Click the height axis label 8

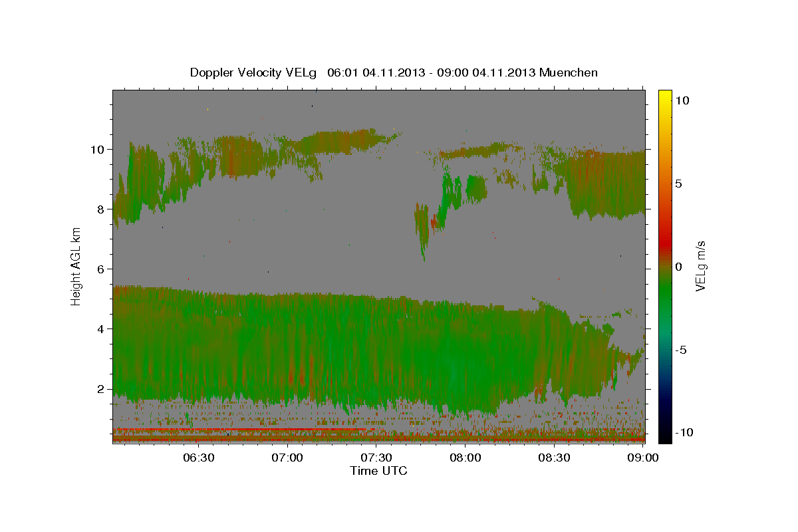pyautogui.click(x=102, y=209)
